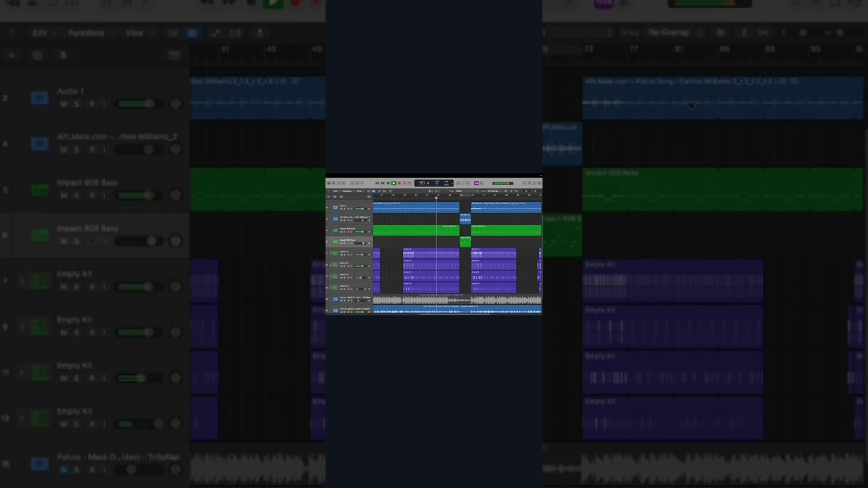Show the Mixer with its toolbar icon

pos(357,183)
